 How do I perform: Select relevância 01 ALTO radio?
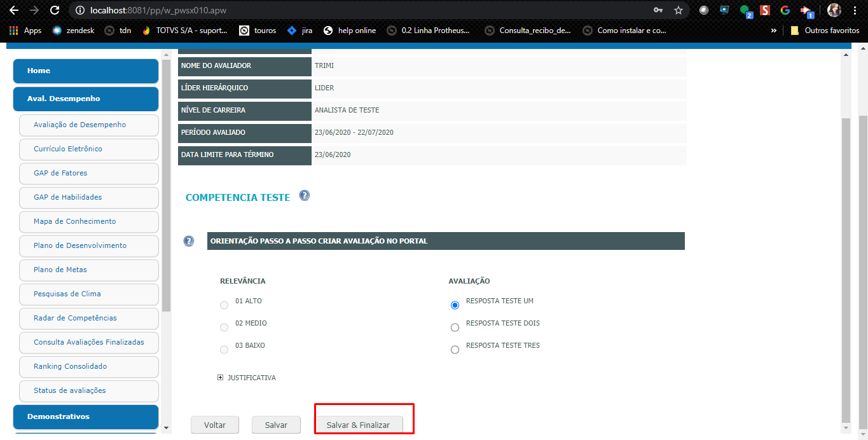224,305
